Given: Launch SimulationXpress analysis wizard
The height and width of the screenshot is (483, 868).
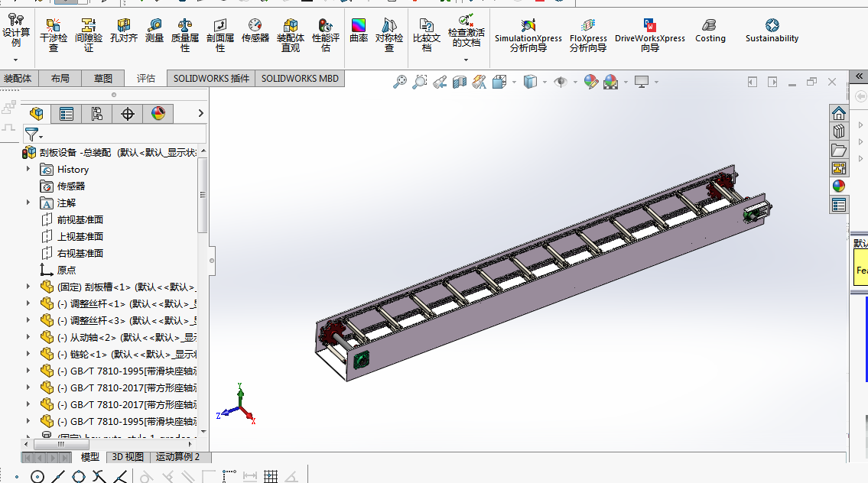Looking at the screenshot, I should pos(528,35).
